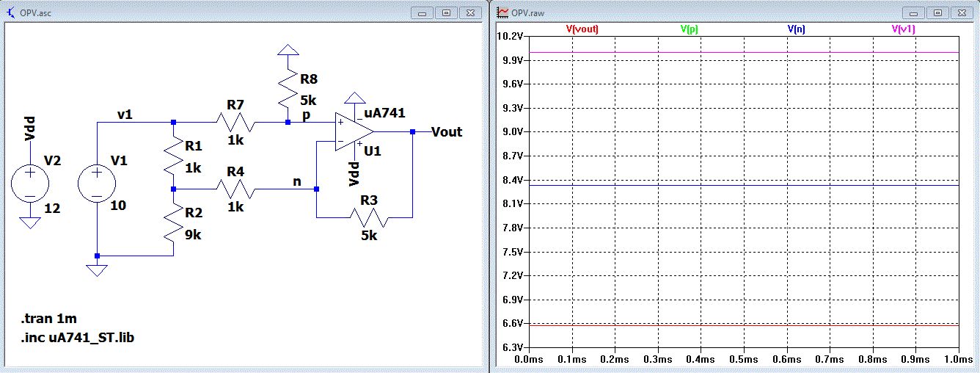Select voltage source V2 symbol
This screenshot has height=373, width=980.
point(30,184)
